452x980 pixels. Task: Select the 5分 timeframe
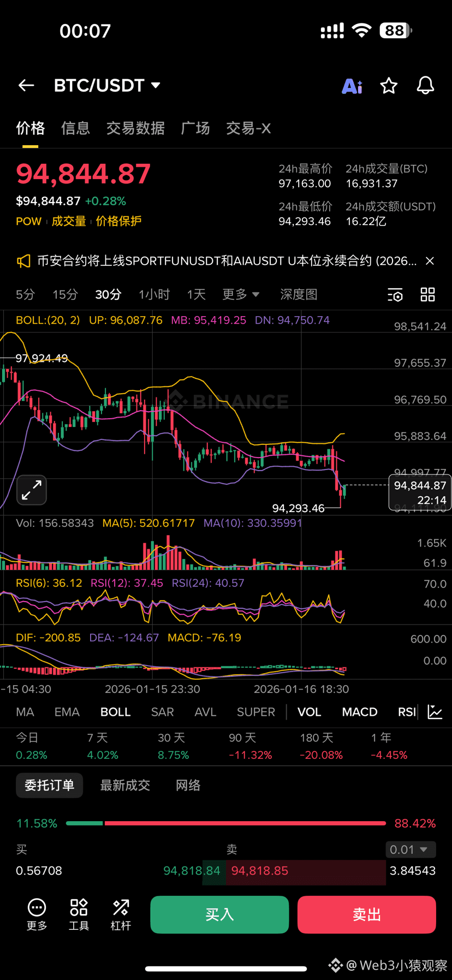25,294
